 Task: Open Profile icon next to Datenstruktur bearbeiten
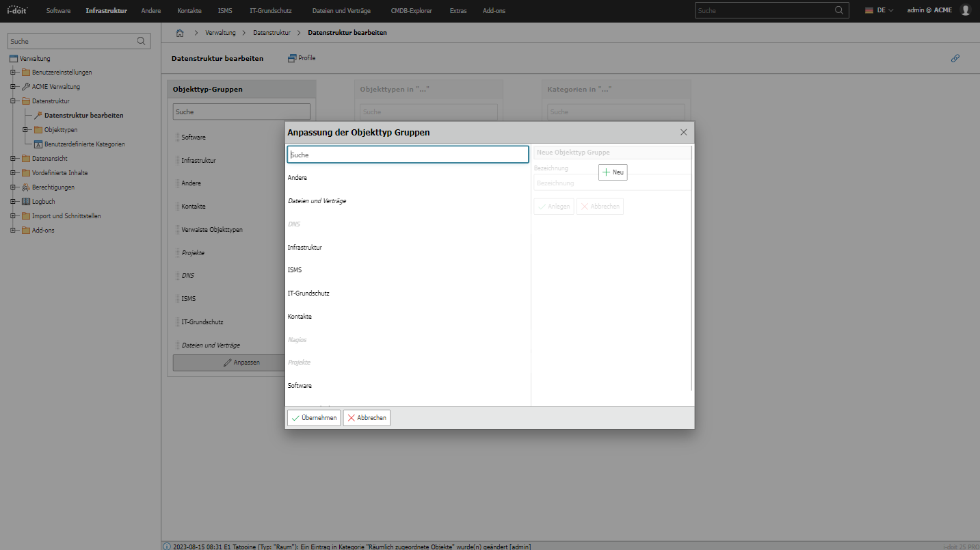pyautogui.click(x=292, y=58)
